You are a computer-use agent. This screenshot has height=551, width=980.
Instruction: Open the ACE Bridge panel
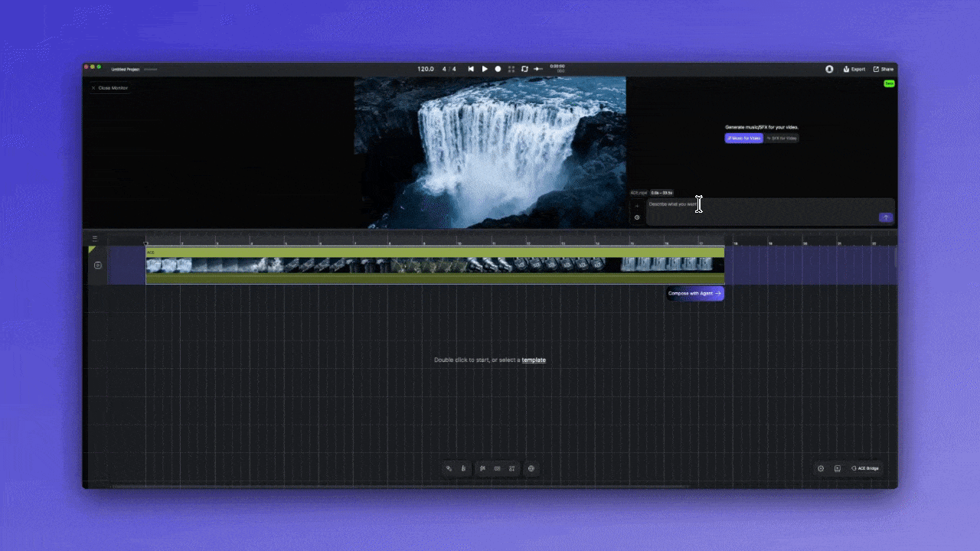(865, 468)
